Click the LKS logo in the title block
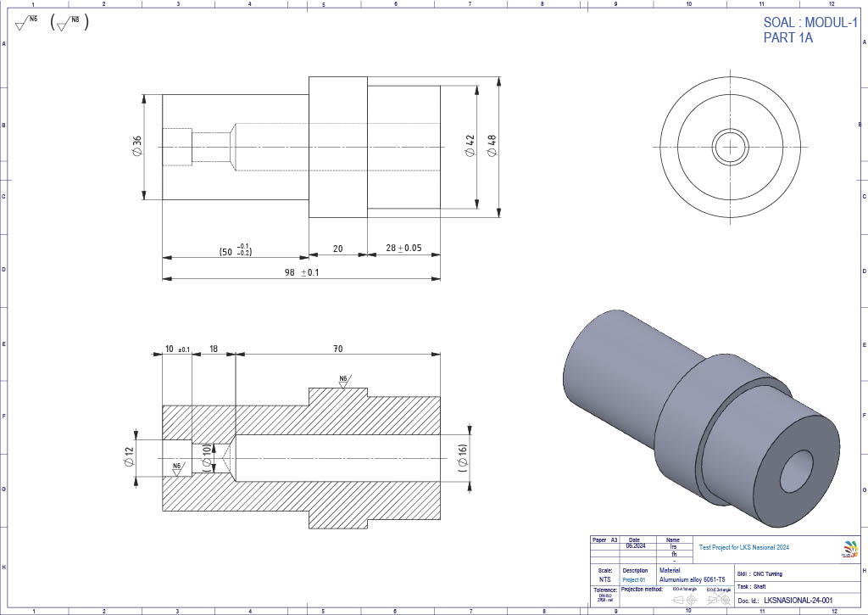 [850, 549]
